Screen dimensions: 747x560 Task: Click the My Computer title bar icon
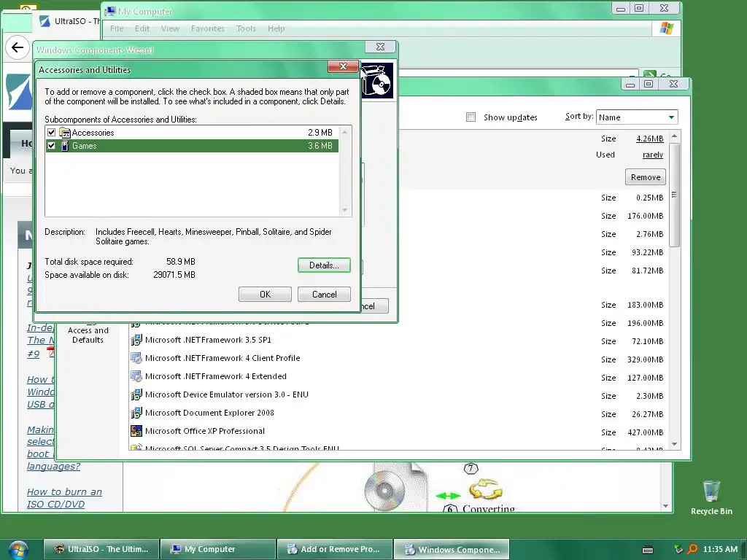110,11
